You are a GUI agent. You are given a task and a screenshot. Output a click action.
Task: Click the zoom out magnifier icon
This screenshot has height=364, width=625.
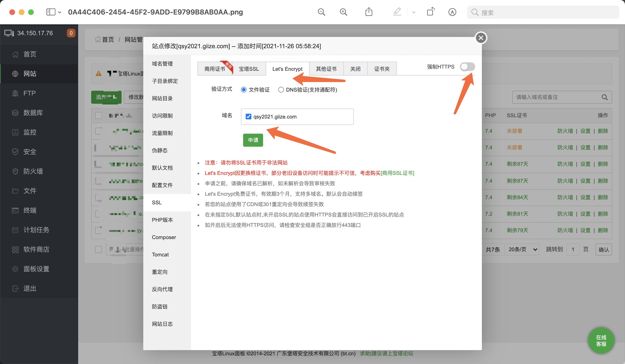(x=321, y=12)
